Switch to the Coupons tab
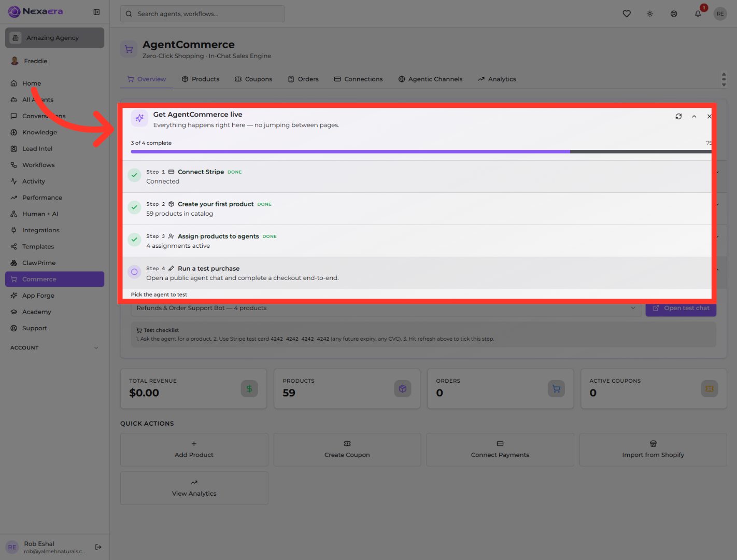This screenshot has height=560, width=737. coord(253,79)
